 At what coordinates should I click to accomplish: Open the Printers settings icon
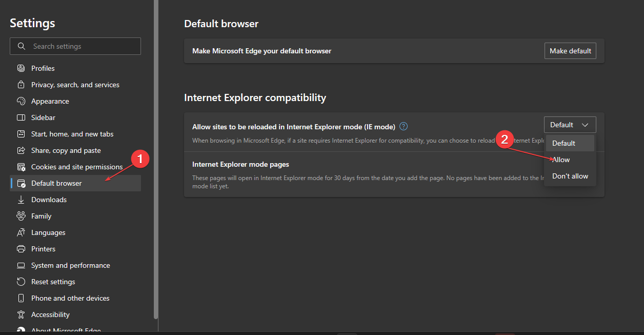click(20, 248)
